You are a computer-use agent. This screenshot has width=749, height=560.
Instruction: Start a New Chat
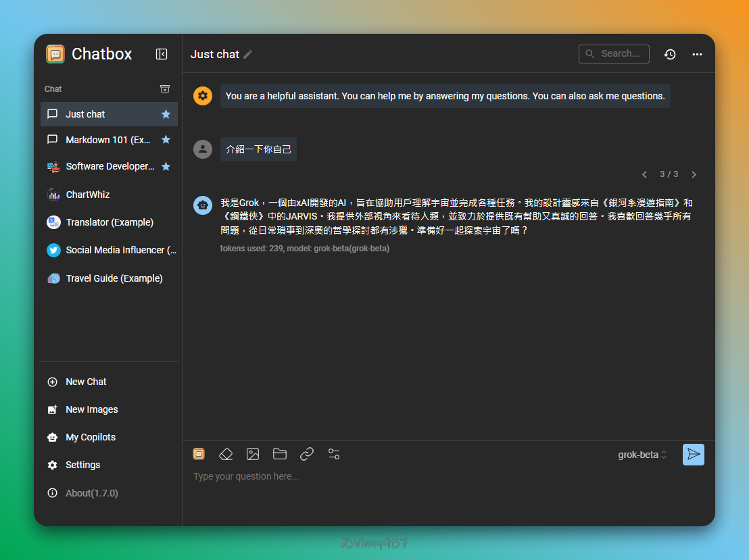pyautogui.click(x=86, y=382)
